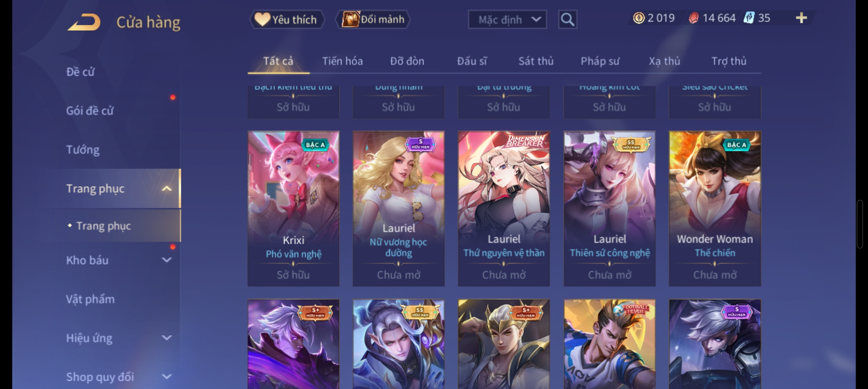Viewport: 868px width, 389px height.
Task: Click the heart Yêu thích favorites icon
Action: 262,19
